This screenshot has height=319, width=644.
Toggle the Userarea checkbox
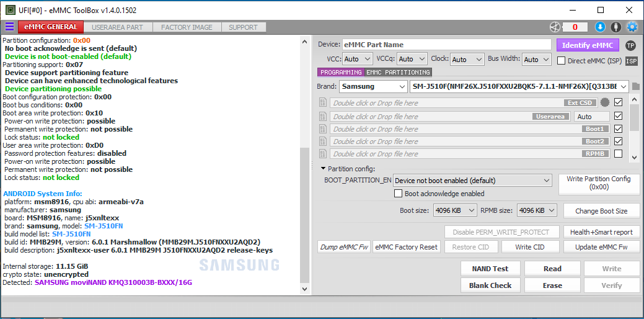[x=618, y=116]
